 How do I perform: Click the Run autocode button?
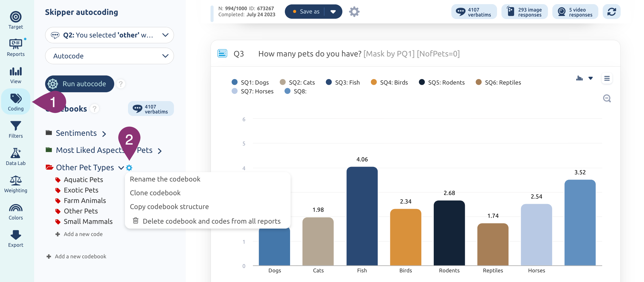80,84
